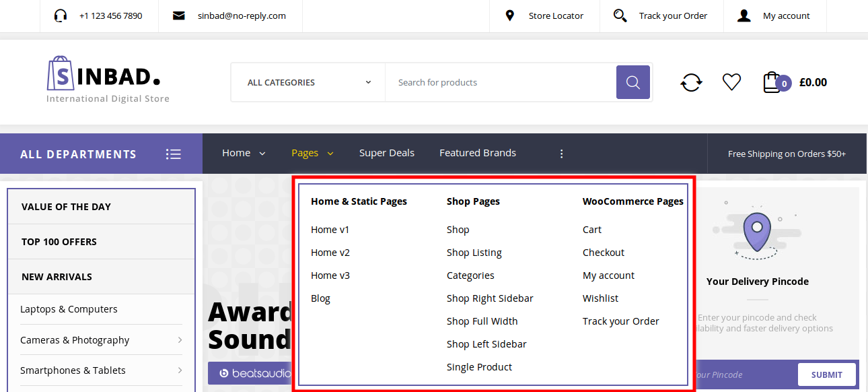Open Blog from the Pages menu
The width and height of the screenshot is (868, 392).
coord(320,298)
